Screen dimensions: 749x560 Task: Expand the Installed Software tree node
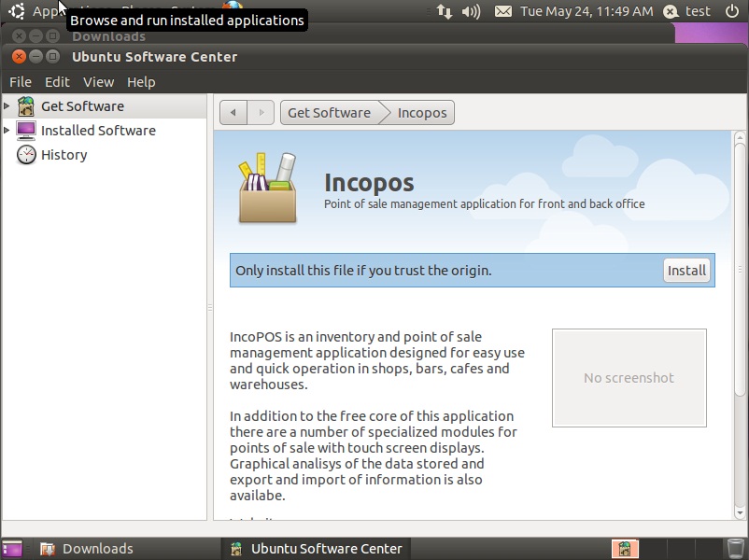7,131
